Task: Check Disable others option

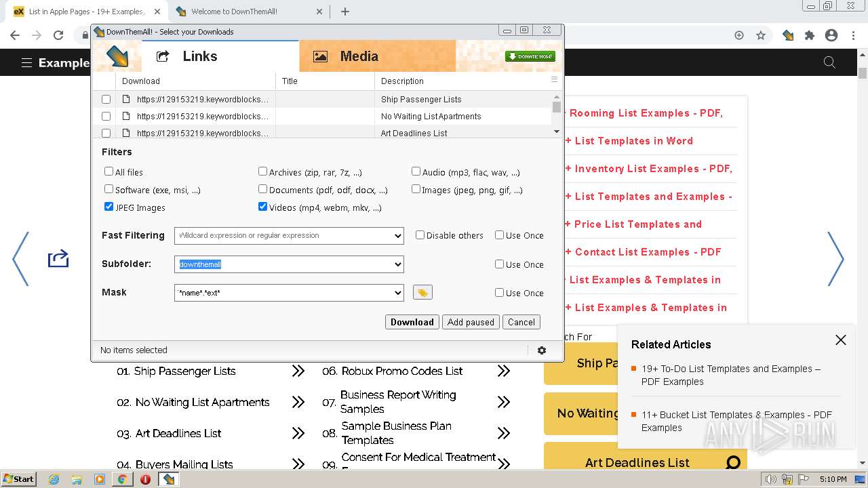Action: click(420, 235)
